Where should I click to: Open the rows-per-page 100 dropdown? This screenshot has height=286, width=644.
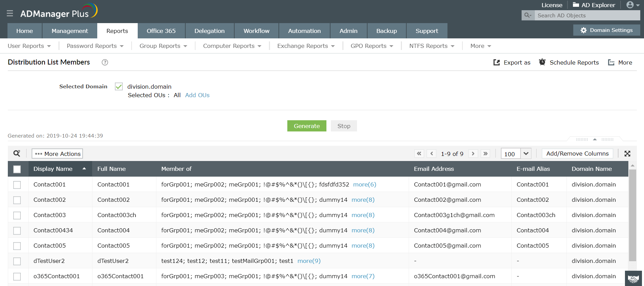coord(516,154)
